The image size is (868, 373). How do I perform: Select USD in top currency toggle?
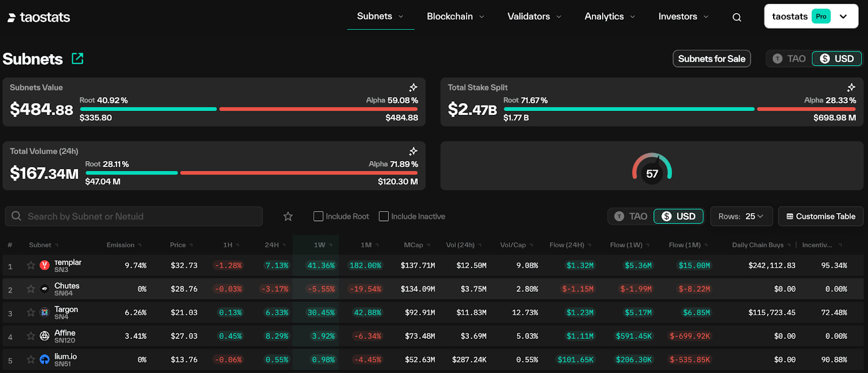coord(837,59)
